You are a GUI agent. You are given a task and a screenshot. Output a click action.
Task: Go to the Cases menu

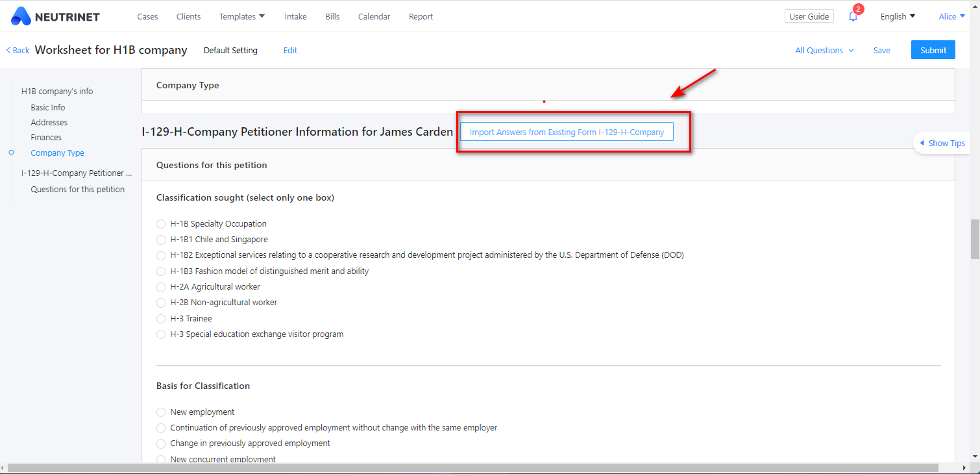point(147,16)
